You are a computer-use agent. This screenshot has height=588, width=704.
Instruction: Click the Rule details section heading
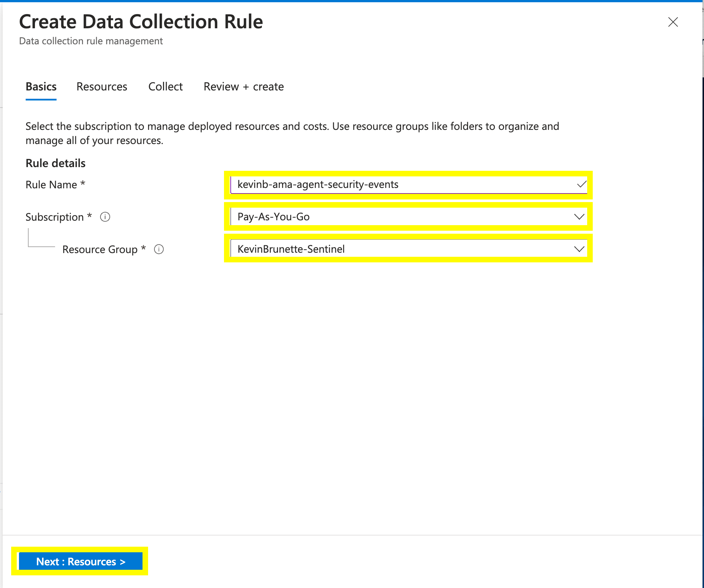[x=55, y=163]
